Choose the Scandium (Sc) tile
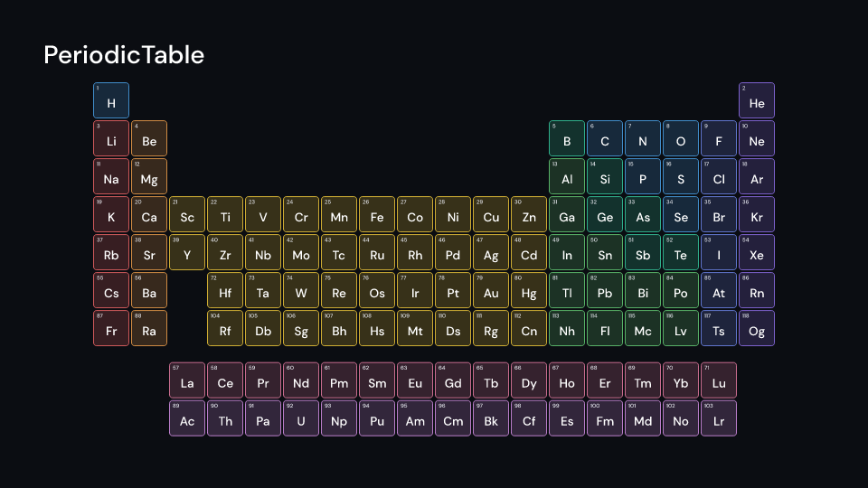868x488 pixels. [187, 214]
